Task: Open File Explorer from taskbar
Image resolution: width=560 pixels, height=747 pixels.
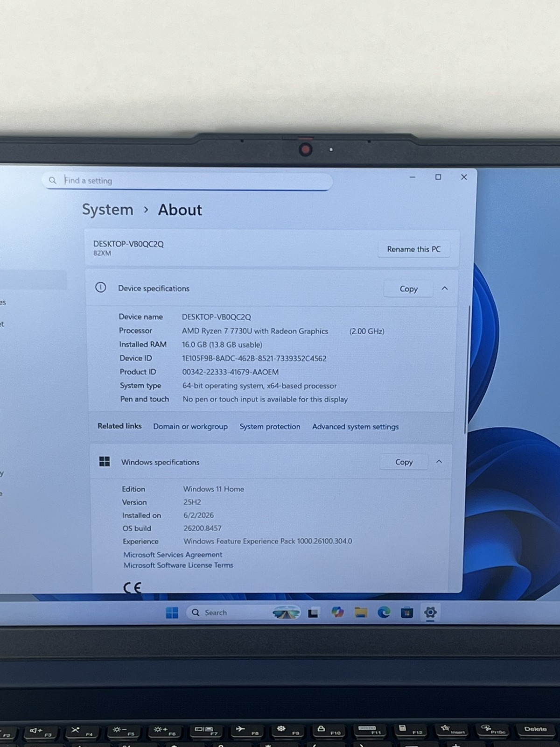Action: (361, 612)
